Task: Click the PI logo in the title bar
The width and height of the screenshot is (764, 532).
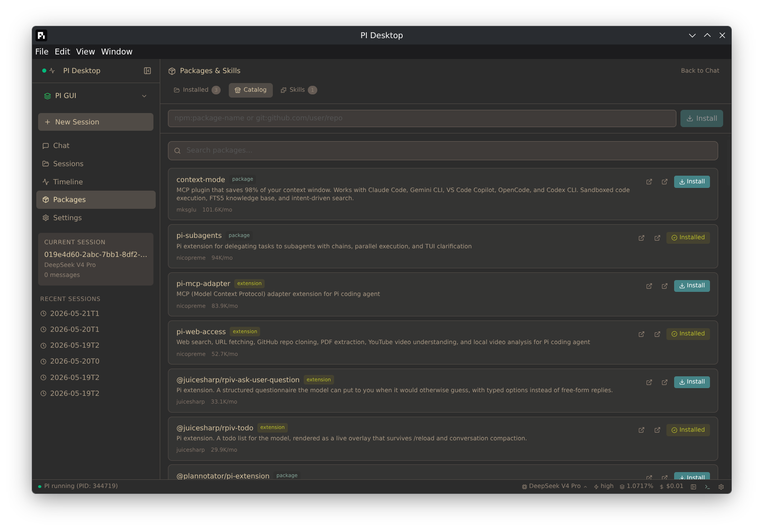Action: click(42, 35)
